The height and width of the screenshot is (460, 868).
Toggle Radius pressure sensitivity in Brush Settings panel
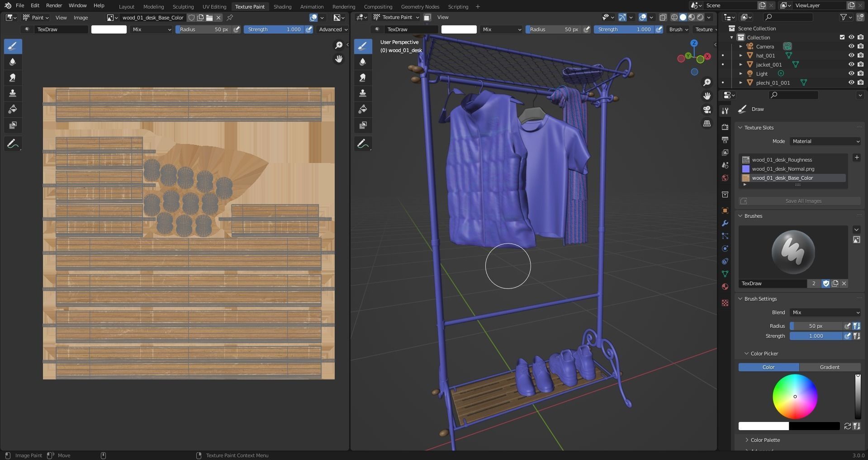[x=848, y=326]
